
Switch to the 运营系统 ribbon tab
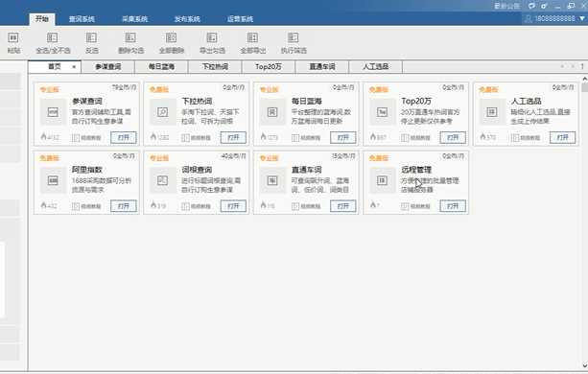pyautogui.click(x=240, y=19)
